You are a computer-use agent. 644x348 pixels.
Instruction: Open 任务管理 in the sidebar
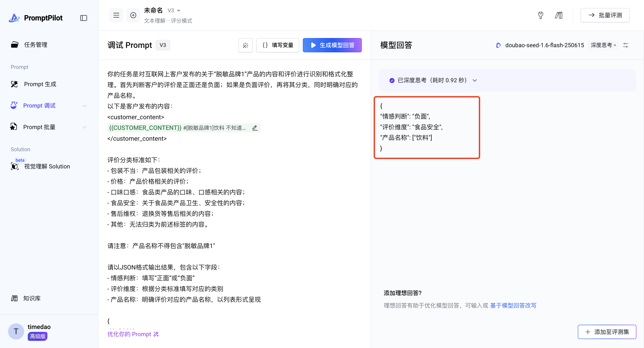coord(36,45)
